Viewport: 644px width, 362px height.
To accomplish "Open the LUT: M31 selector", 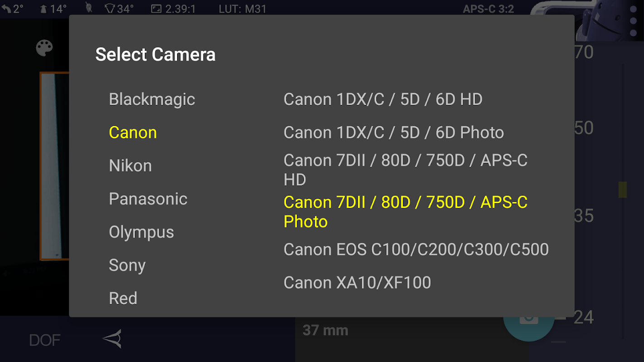I will 243,9.
